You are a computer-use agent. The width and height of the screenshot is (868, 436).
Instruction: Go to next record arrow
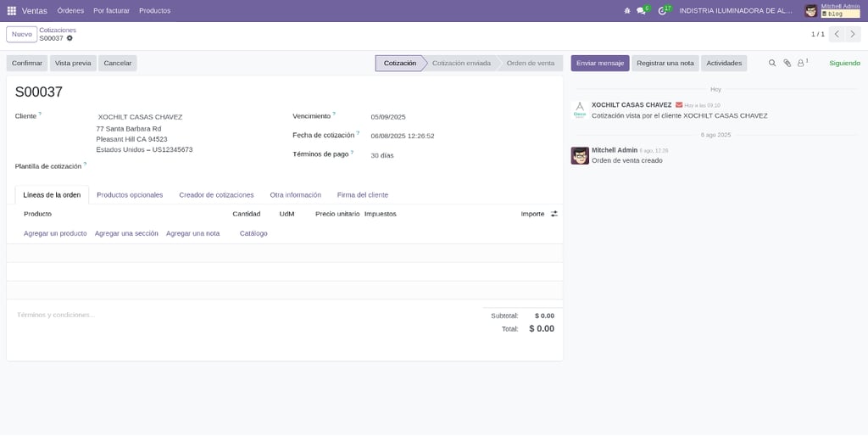tap(853, 34)
